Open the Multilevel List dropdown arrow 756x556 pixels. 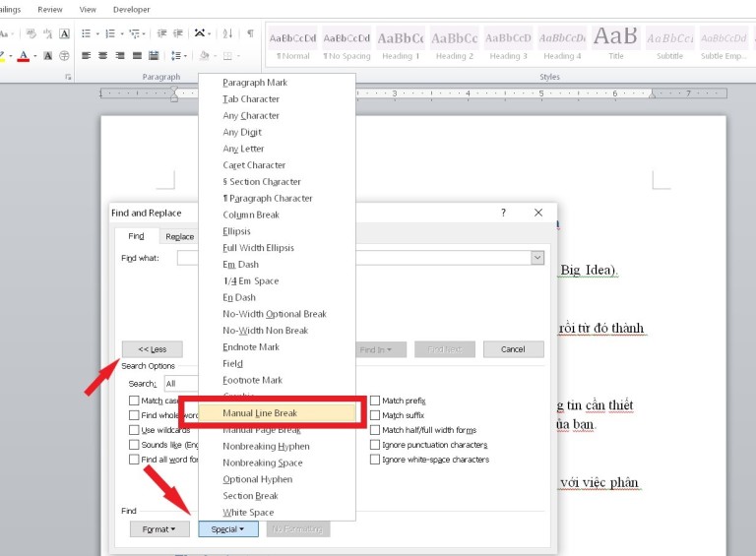click(143, 33)
